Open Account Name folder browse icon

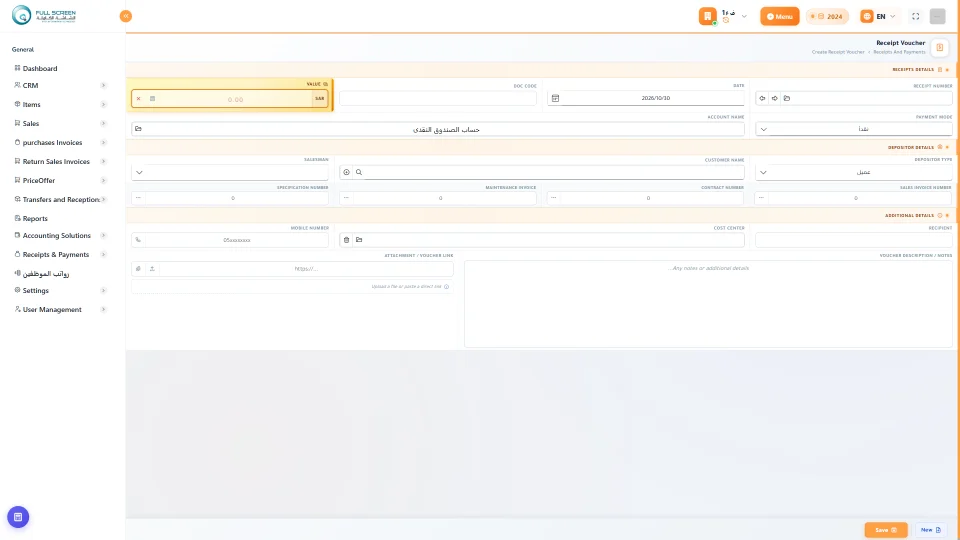pyautogui.click(x=138, y=129)
